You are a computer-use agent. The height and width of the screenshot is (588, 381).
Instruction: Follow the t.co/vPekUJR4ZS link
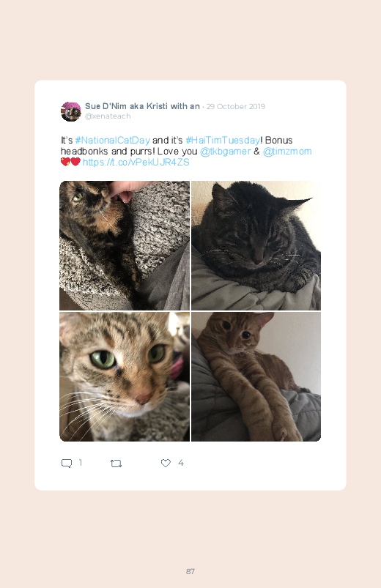pos(136,163)
